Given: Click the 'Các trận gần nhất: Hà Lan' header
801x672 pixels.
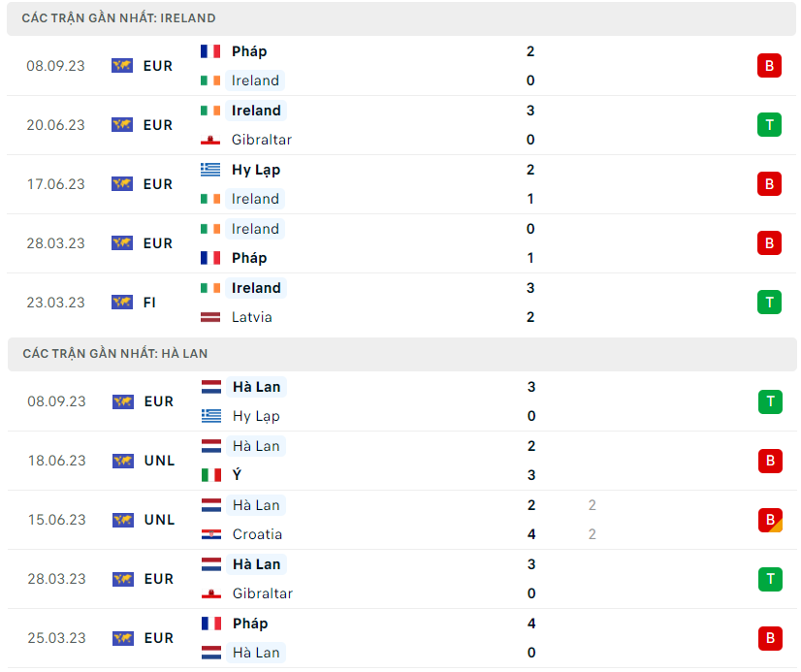Looking at the screenshot, I should [x=115, y=354].
